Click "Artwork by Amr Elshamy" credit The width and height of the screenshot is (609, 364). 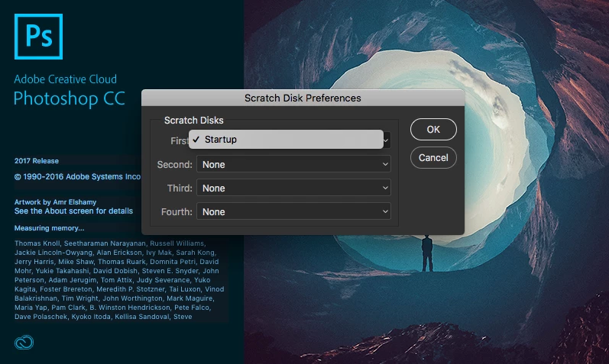click(56, 201)
